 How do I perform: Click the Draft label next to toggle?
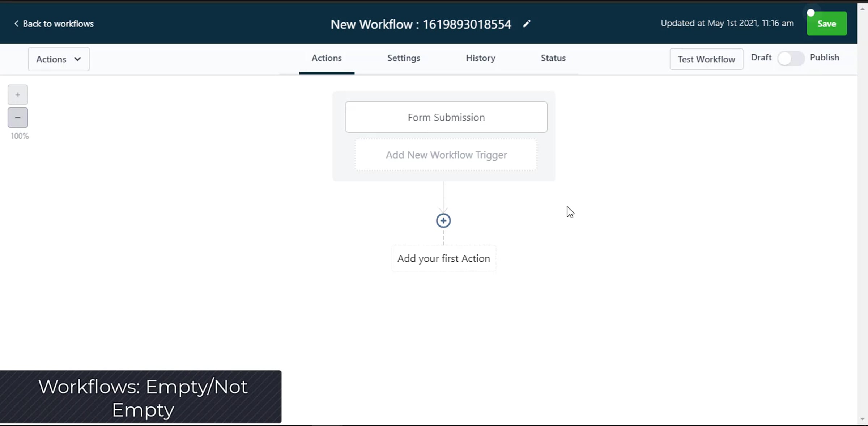pos(761,58)
